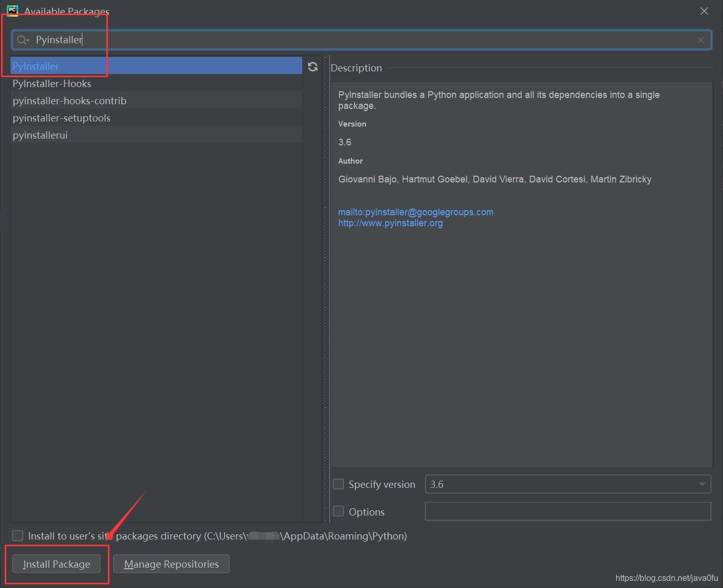Toggle Install to user's site packages directory
Image resolution: width=723 pixels, height=588 pixels.
point(18,536)
